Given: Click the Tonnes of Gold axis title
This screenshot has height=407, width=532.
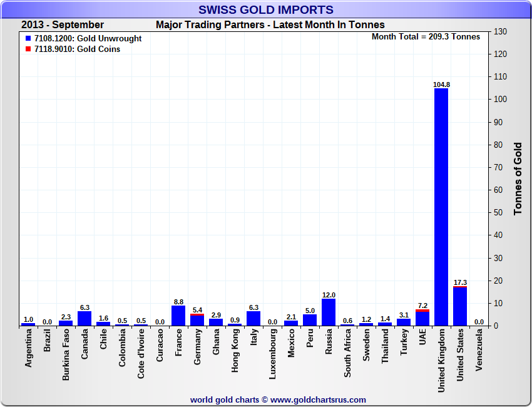Looking at the screenshot, I should (518, 178).
